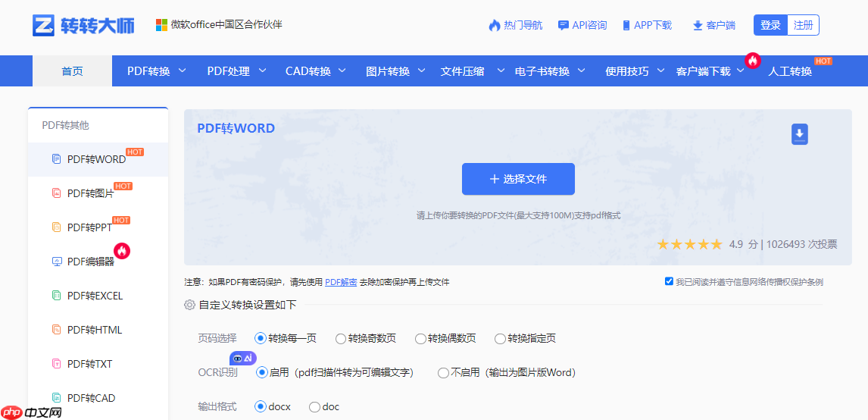Click the flame badge above 客户端下载
Image resolution: width=868 pixels, height=420 pixels.
[x=753, y=61]
